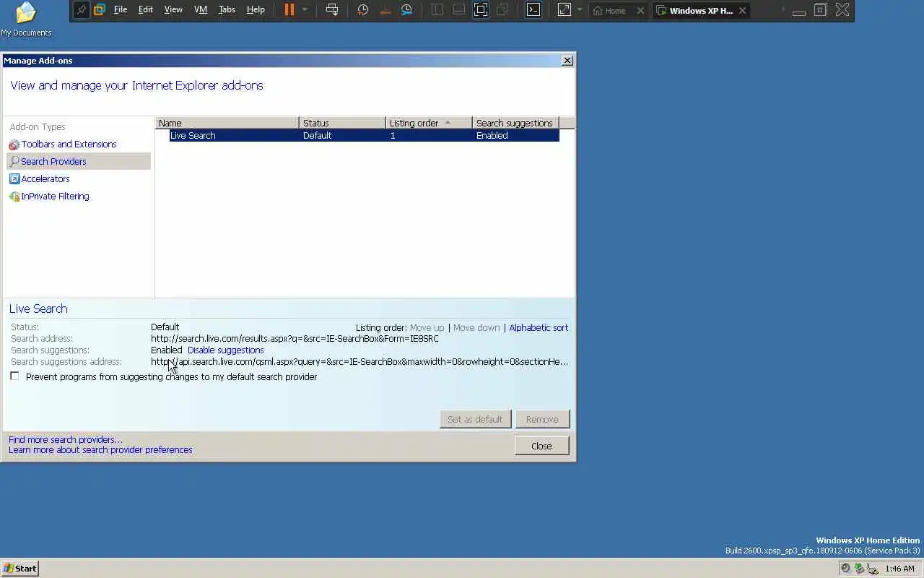The image size is (924, 578).
Task: Open My Documents desktop folder
Action: pos(26,19)
